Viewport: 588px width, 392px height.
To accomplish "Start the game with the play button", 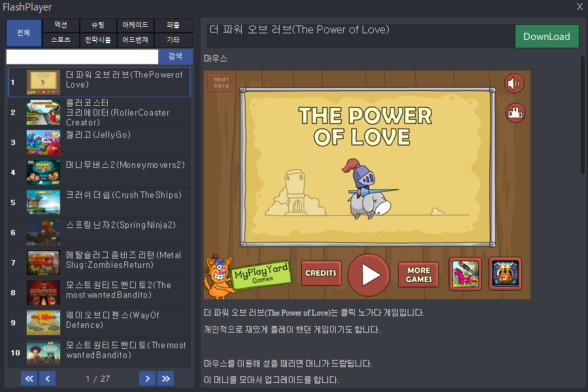I will tap(368, 275).
